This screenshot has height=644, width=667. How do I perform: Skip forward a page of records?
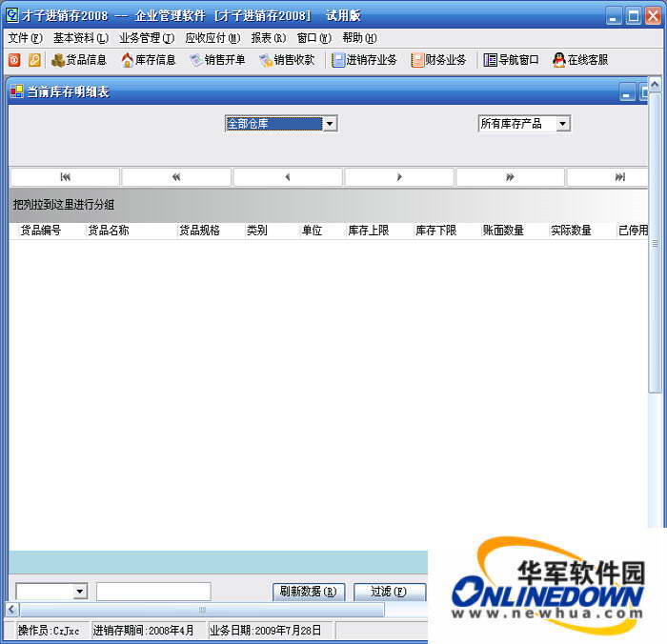[x=510, y=177]
